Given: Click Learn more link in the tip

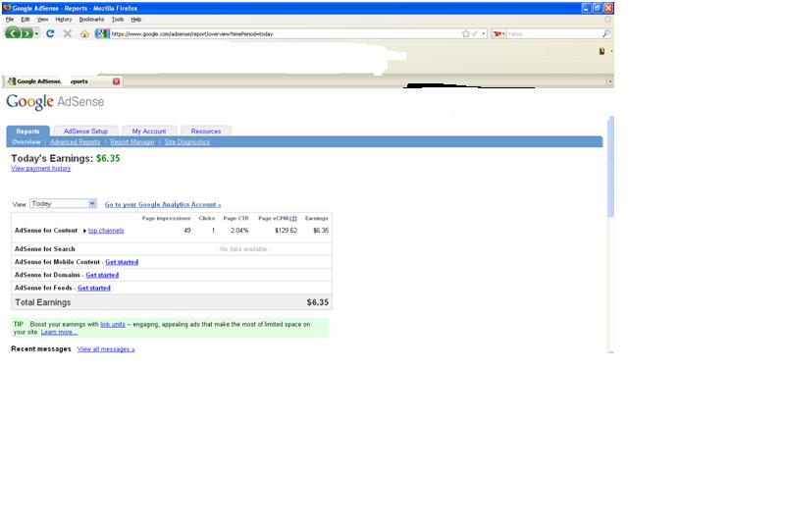Looking at the screenshot, I should coord(59,332).
